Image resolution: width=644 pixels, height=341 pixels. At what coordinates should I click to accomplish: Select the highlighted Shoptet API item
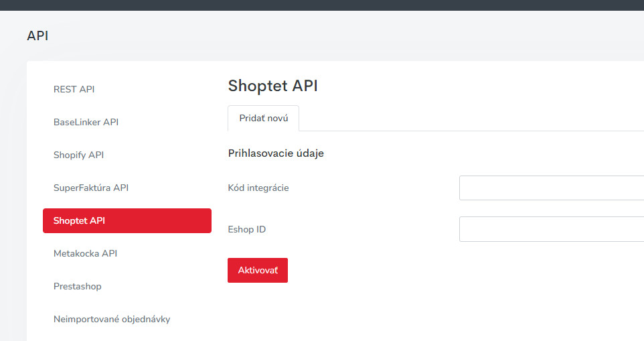pos(127,220)
